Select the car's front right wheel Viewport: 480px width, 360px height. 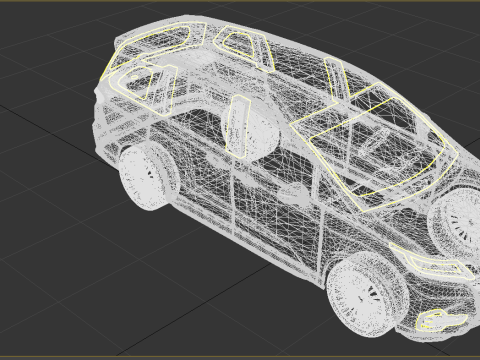point(455,224)
